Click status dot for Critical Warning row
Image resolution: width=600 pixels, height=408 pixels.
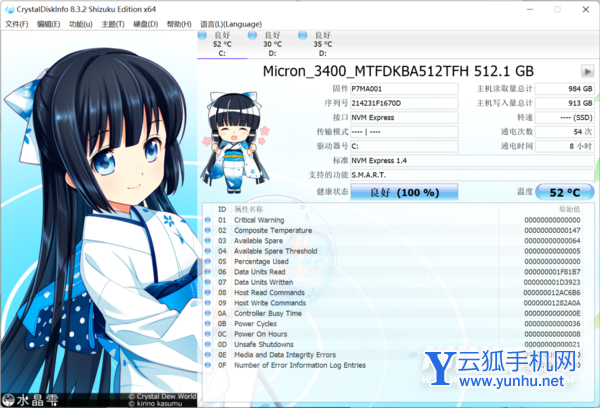pyautogui.click(x=208, y=220)
